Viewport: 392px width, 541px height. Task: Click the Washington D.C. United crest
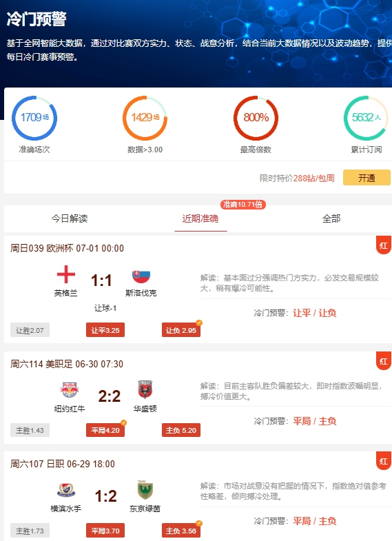click(145, 390)
